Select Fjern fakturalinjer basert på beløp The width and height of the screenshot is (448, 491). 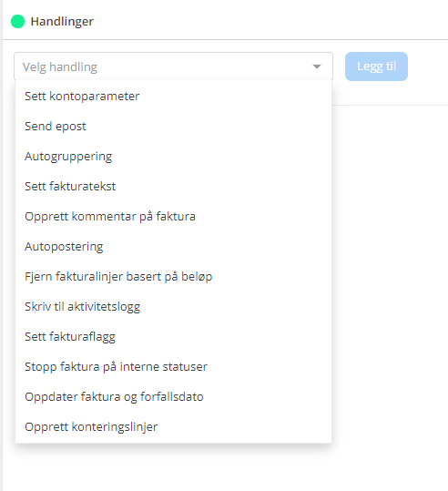pyautogui.click(x=173, y=277)
